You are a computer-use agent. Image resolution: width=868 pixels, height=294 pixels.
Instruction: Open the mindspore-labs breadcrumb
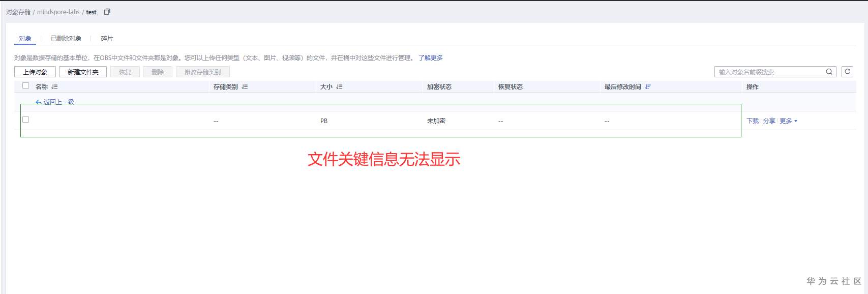pos(58,12)
